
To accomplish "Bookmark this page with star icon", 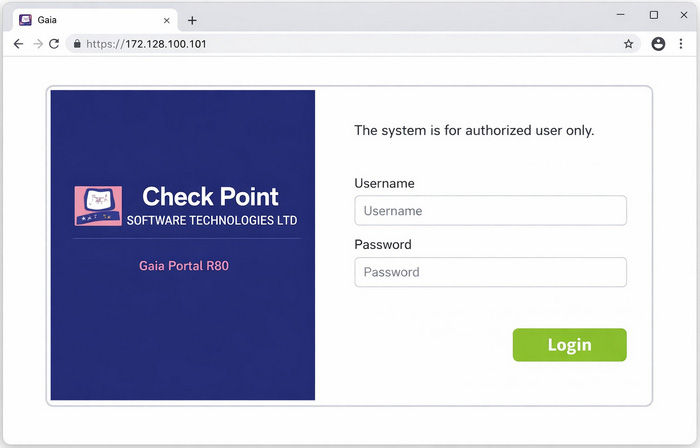I will point(629,44).
